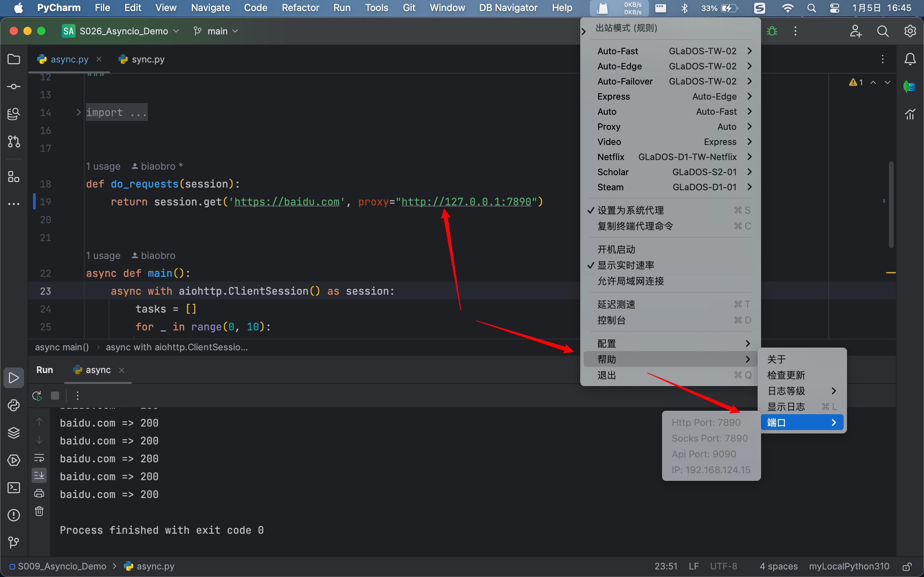Viewport: 924px width, 577px height.
Task: Click the editor vertical scrollbar
Action: click(891, 205)
